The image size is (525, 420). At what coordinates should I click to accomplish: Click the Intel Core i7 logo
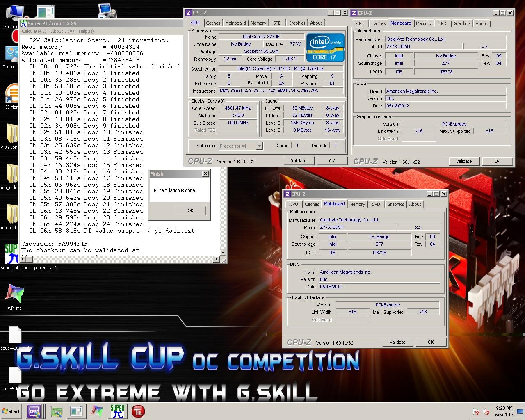[x=325, y=48]
